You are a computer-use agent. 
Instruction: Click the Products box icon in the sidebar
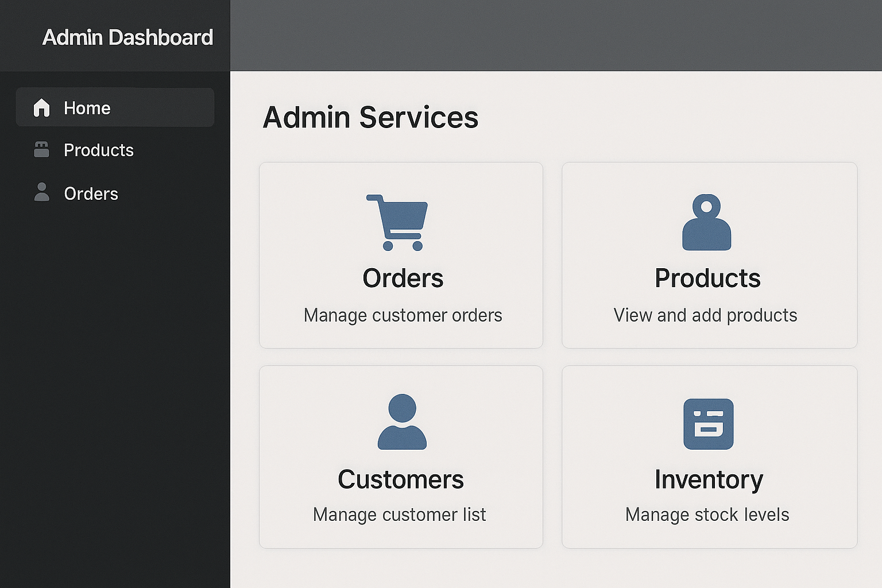(41, 150)
